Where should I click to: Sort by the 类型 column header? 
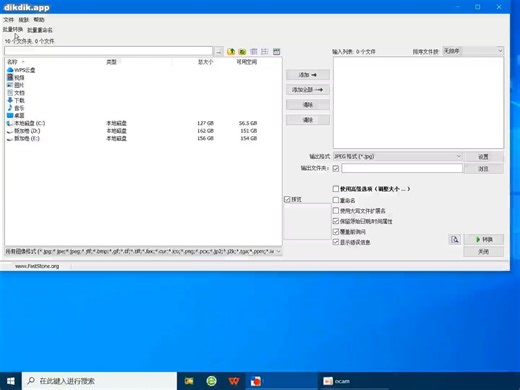tap(111, 62)
